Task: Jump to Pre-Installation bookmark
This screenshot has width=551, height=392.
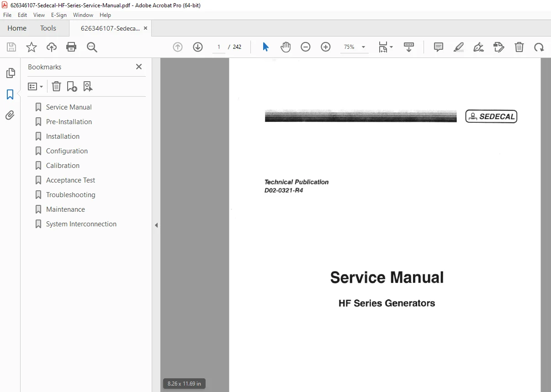Action: point(69,122)
